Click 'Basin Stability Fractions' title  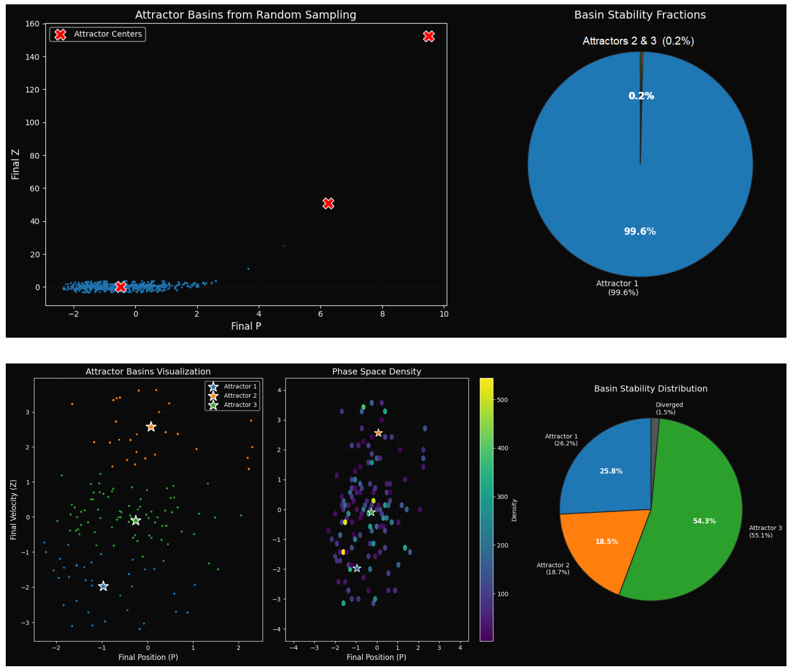click(x=640, y=15)
